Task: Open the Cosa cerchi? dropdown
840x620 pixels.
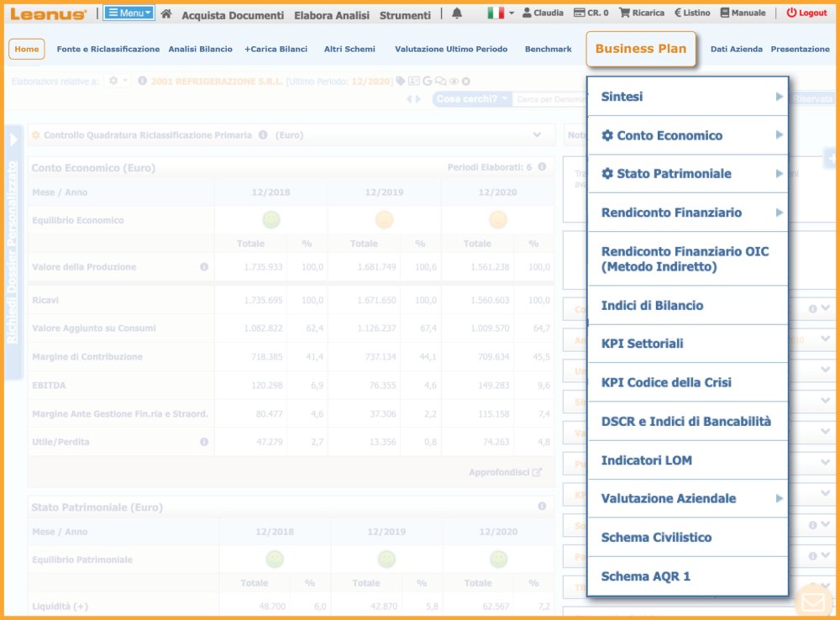Action: pos(471,99)
